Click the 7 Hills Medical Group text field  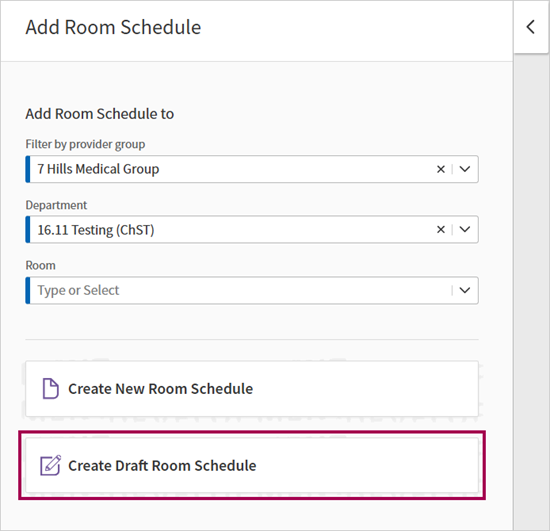tap(252, 169)
